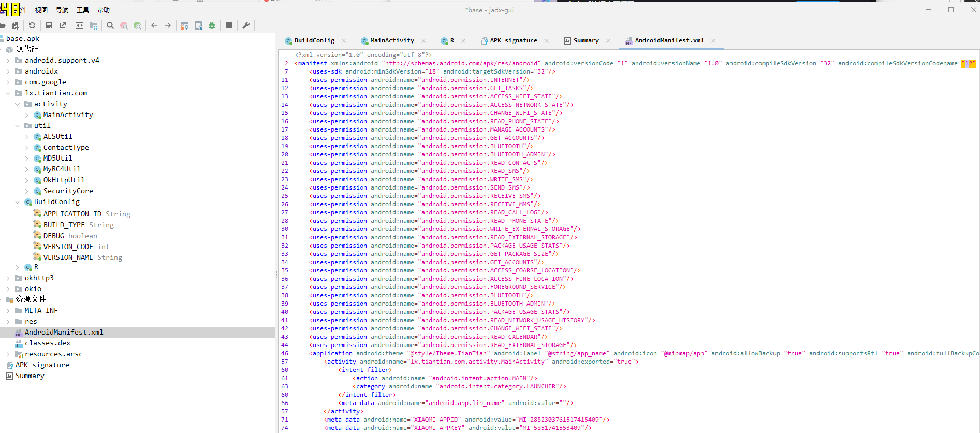
Task: Click the Add files toolbar icon
Action: [16, 25]
